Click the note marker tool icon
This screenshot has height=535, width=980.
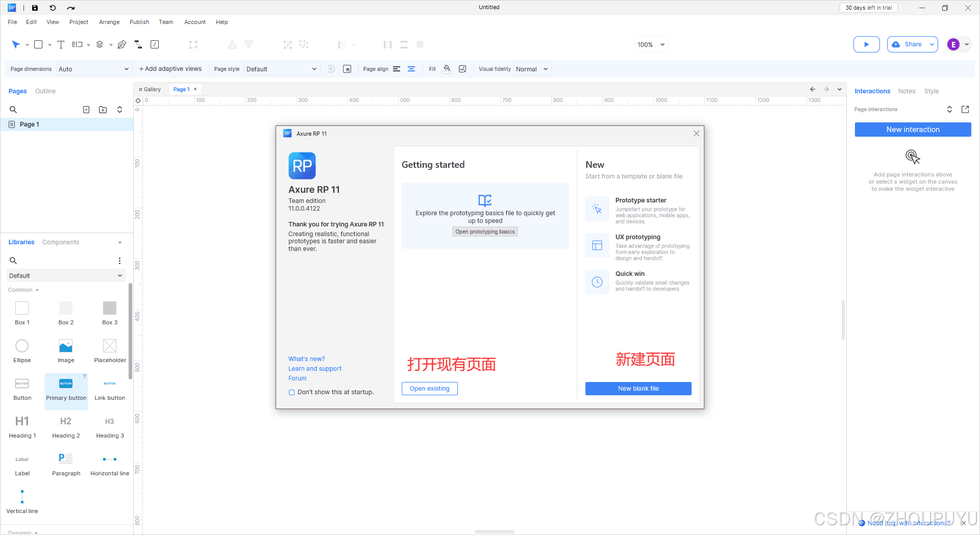155,44
